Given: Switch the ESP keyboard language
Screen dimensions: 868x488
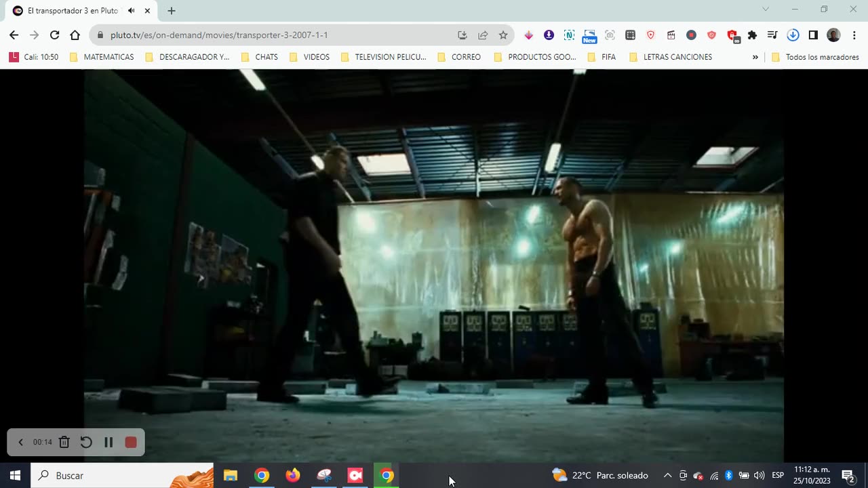Looking at the screenshot, I should (x=778, y=476).
